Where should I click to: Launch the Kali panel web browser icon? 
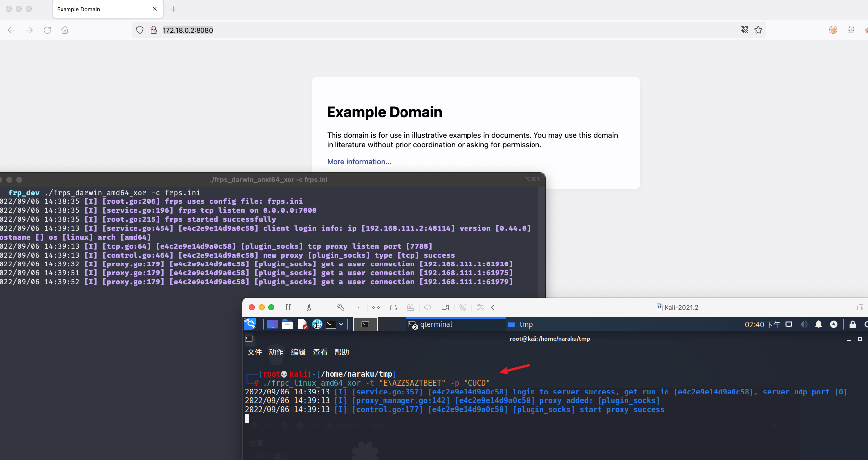[x=317, y=324]
